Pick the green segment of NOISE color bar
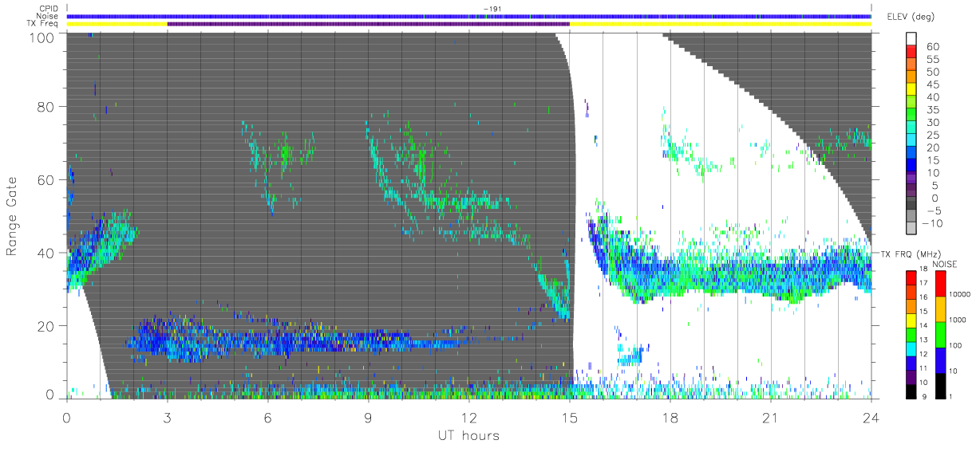 pyautogui.click(x=941, y=335)
